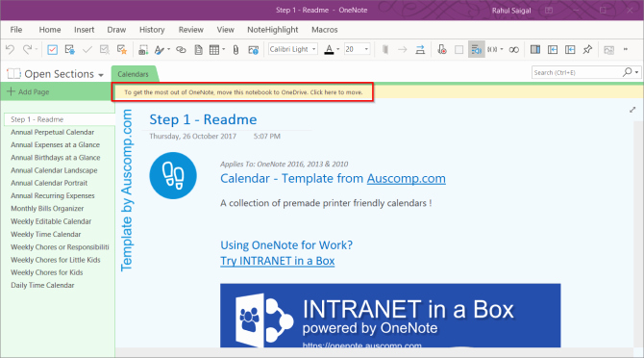Open the File menu
The height and width of the screenshot is (358, 644).
tap(16, 30)
